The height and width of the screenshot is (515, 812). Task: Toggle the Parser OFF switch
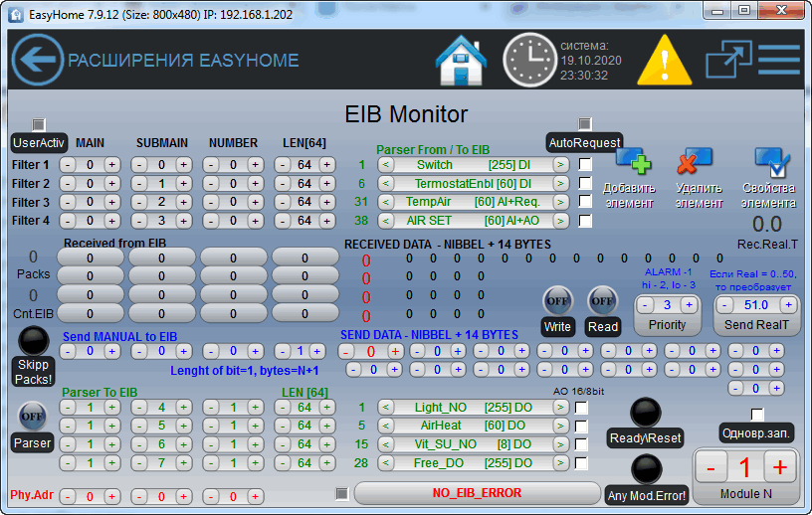tap(33, 416)
